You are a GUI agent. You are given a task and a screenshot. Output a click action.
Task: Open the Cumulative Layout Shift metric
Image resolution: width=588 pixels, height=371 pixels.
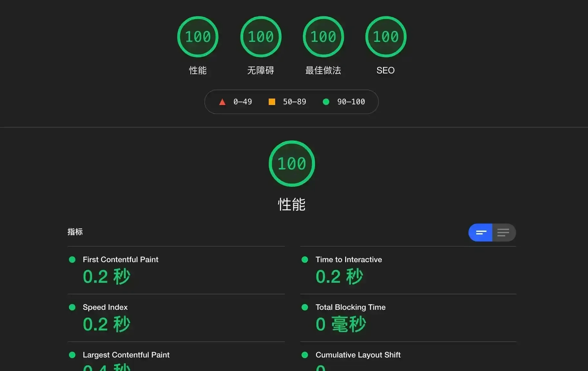coord(358,355)
